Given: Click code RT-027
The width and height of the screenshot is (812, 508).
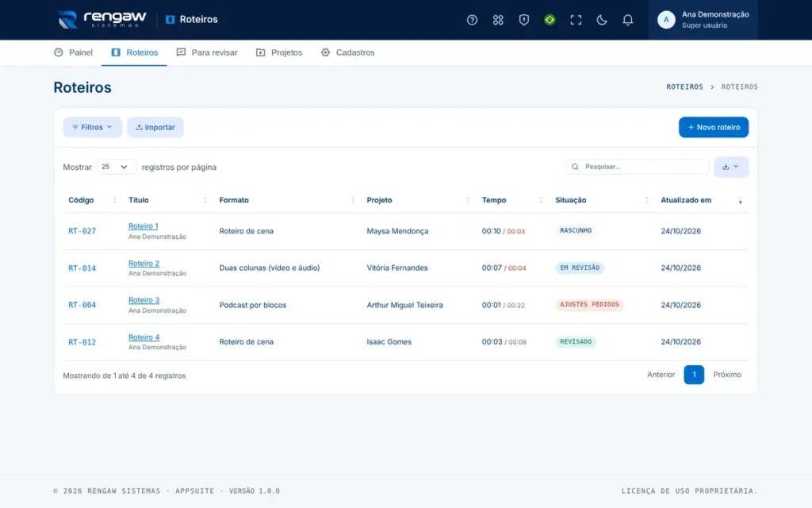Looking at the screenshot, I should coord(82,231).
